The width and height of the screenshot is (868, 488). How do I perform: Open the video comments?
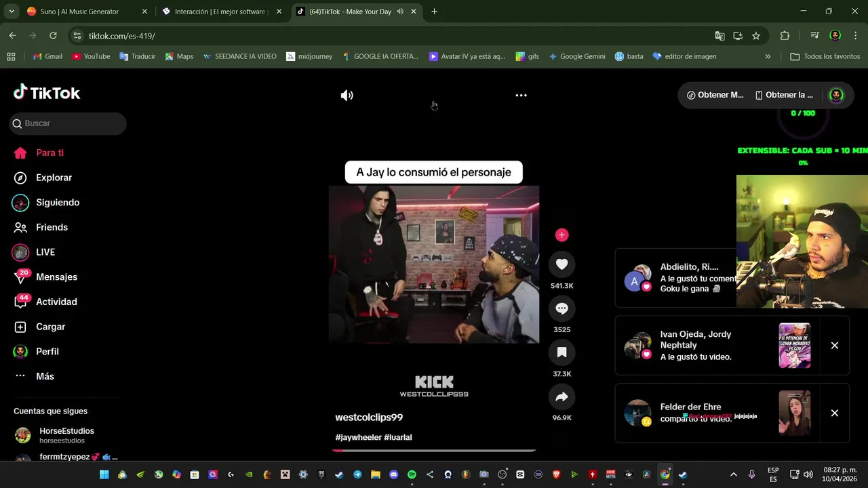561,308
